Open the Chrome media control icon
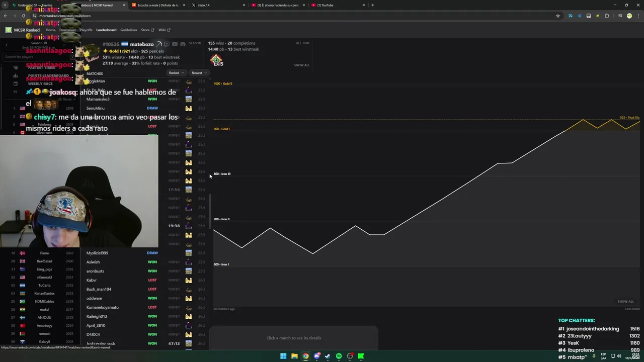The image size is (644, 362). point(620,16)
